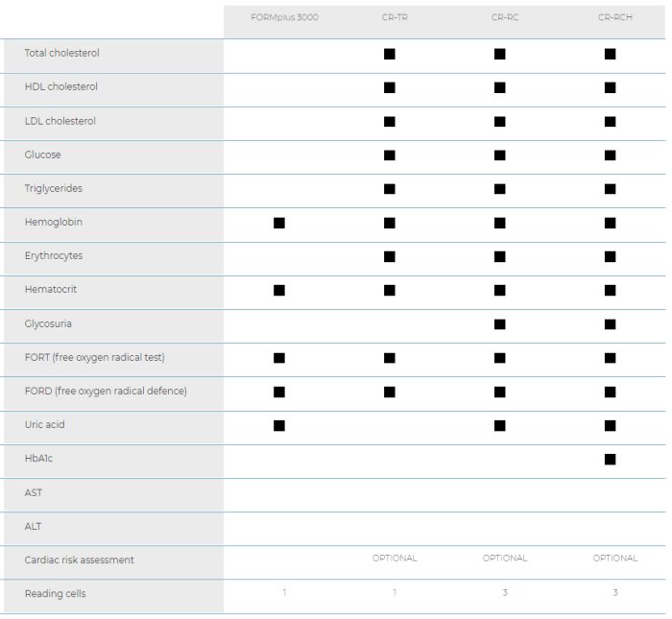This screenshot has height=619, width=672.
Task: Click the Uric acid marker under FORMplus 3000
Action: click(x=279, y=425)
